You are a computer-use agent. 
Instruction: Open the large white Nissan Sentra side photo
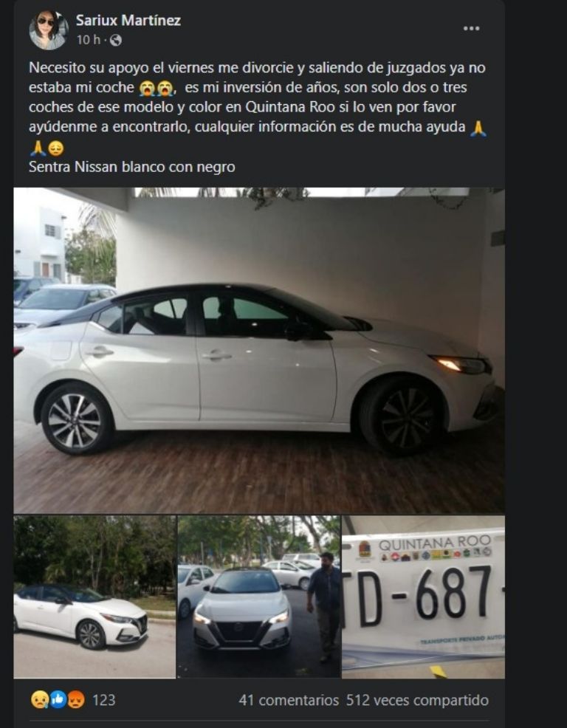[259, 351]
